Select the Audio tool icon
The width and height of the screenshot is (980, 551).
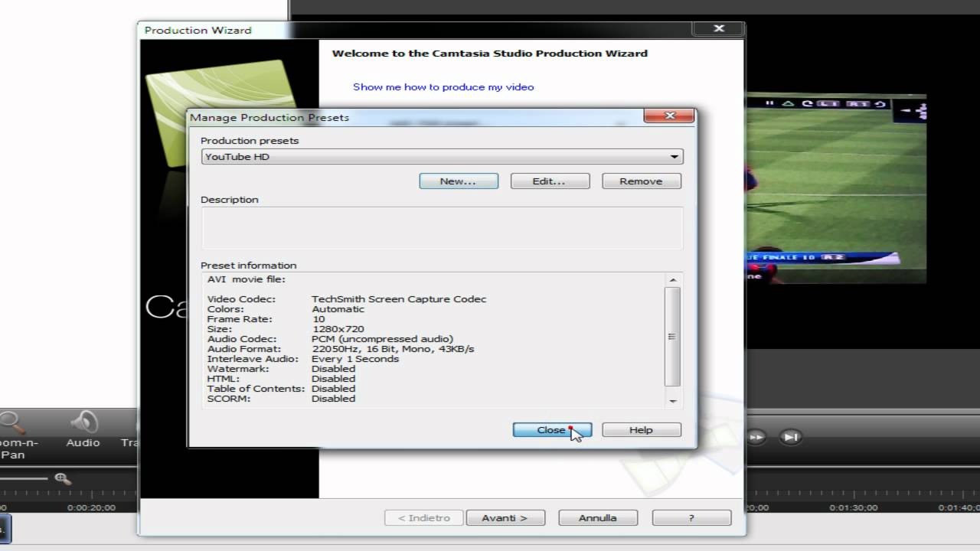pos(83,422)
